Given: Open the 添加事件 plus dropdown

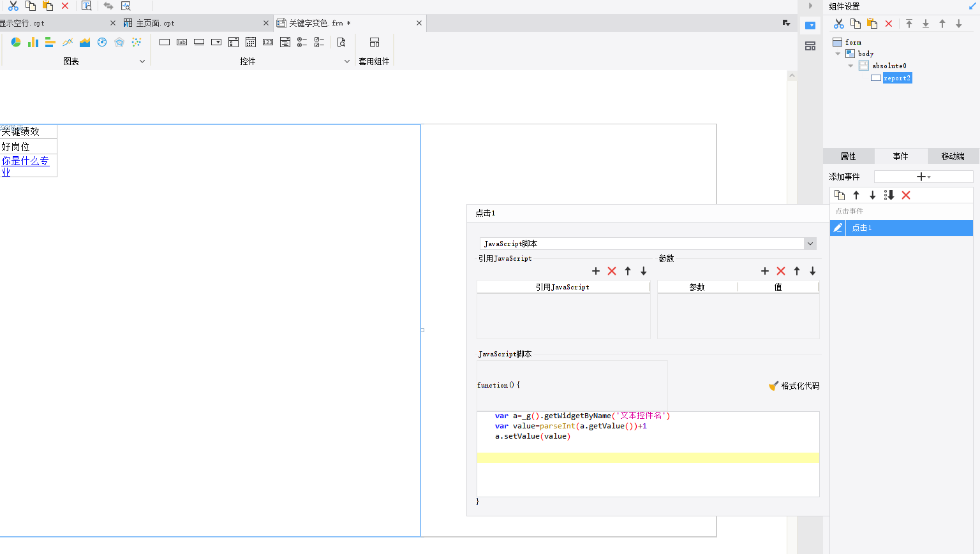Looking at the screenshot, I should coord(923,177).
